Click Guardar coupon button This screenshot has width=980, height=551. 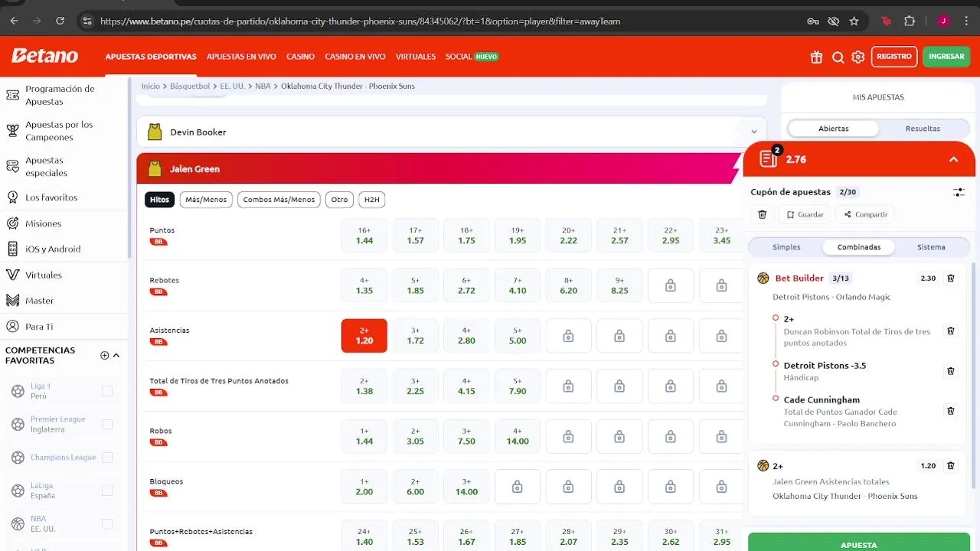pos(805,214)
